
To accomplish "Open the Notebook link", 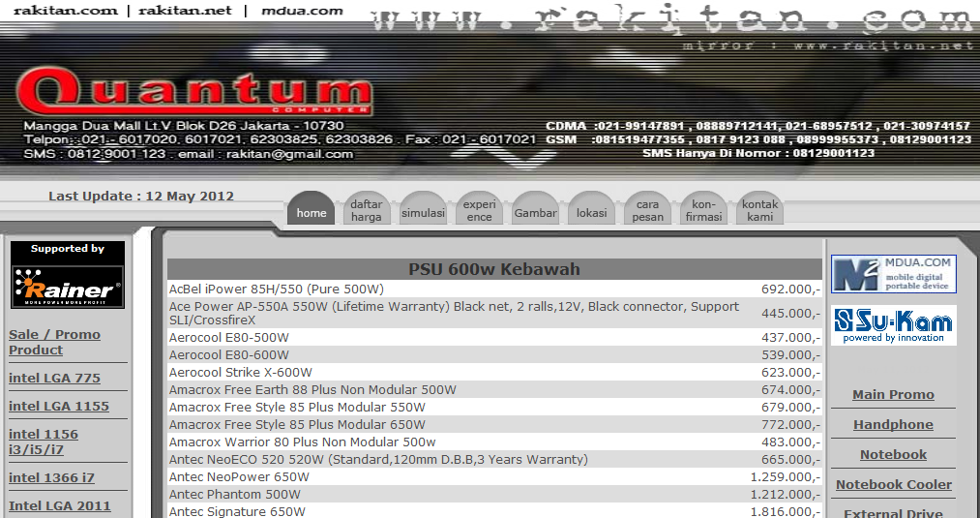I will coord(893,454).
